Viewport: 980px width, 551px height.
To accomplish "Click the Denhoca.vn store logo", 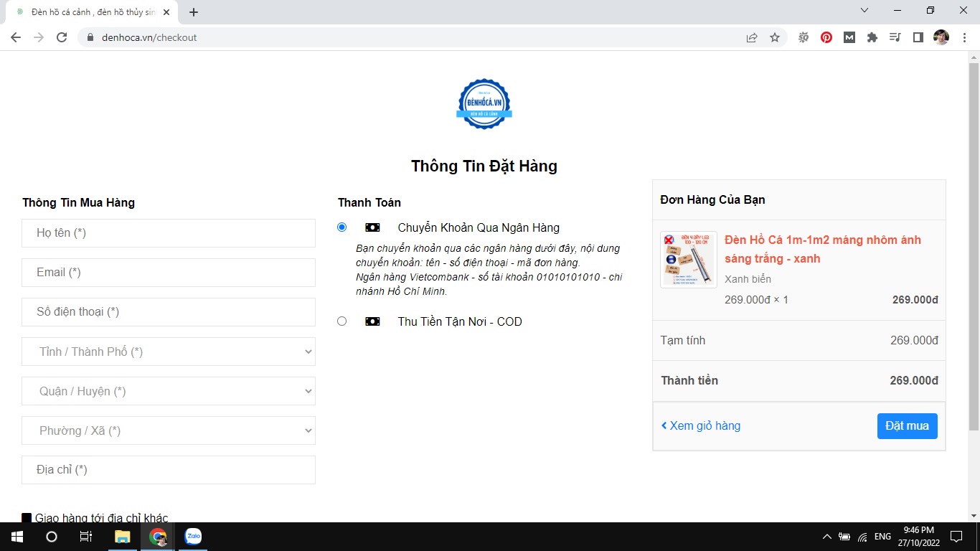I will (484, 104).
